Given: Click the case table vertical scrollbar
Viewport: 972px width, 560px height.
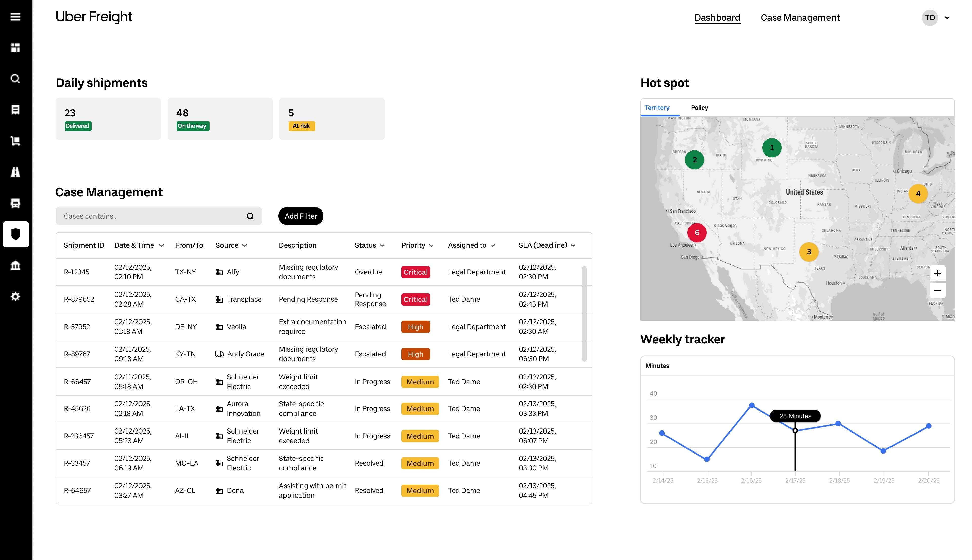Looking at the screenshot, I should tap(584, 313).
